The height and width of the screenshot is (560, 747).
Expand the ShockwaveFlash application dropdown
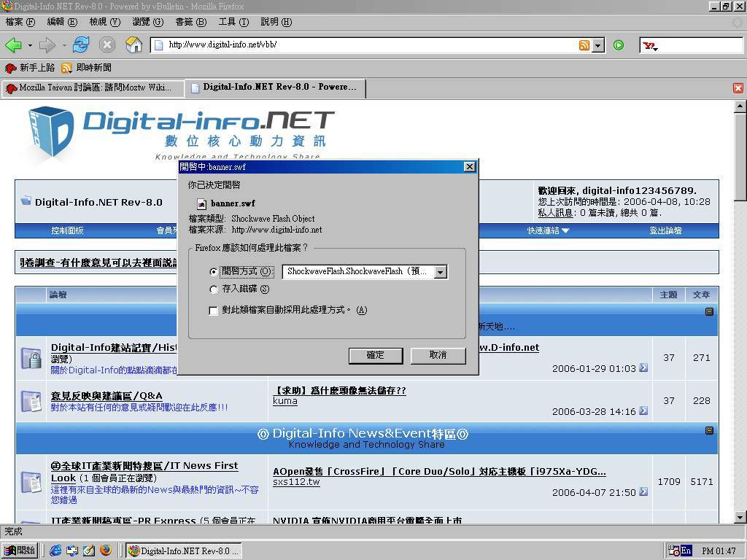(x=440, y=272)
